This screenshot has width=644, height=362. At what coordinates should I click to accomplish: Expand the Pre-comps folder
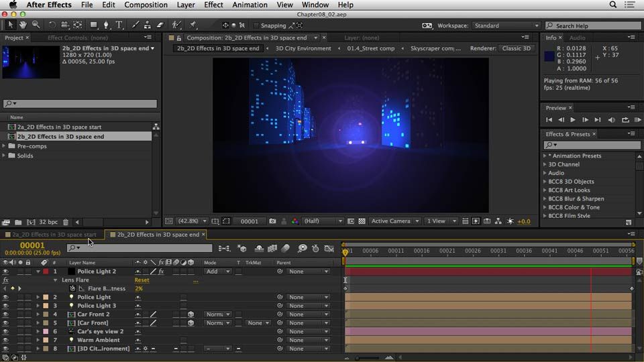click(x=5, y=146)
